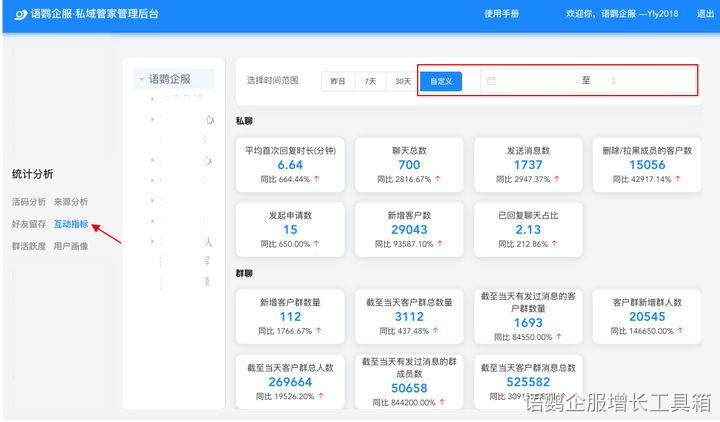This screenshot has height=422, width=720.
Task: Navigate to 好友留存 statistics
Action: (29, 224)
